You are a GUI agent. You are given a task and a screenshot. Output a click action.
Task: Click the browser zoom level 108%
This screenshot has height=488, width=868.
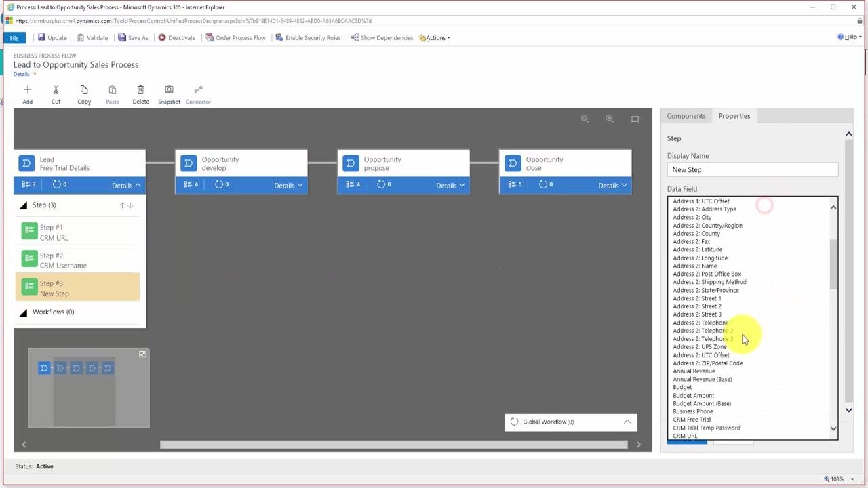pos(837,479)
